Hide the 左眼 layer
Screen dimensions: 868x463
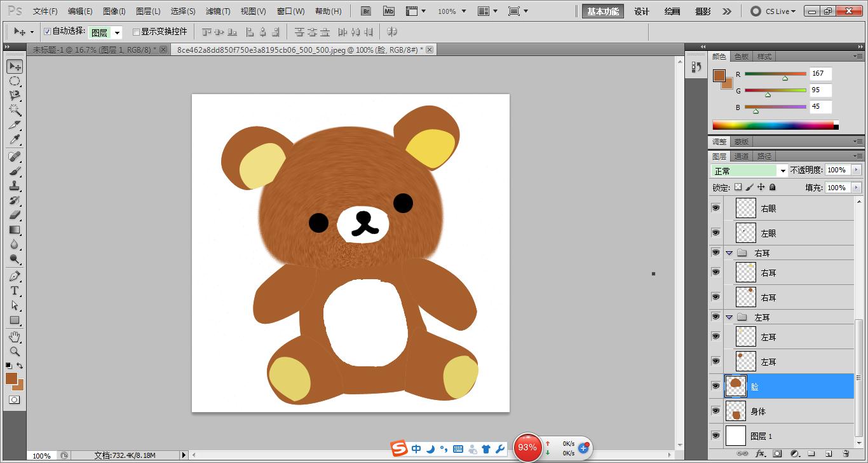click(716, 233)
